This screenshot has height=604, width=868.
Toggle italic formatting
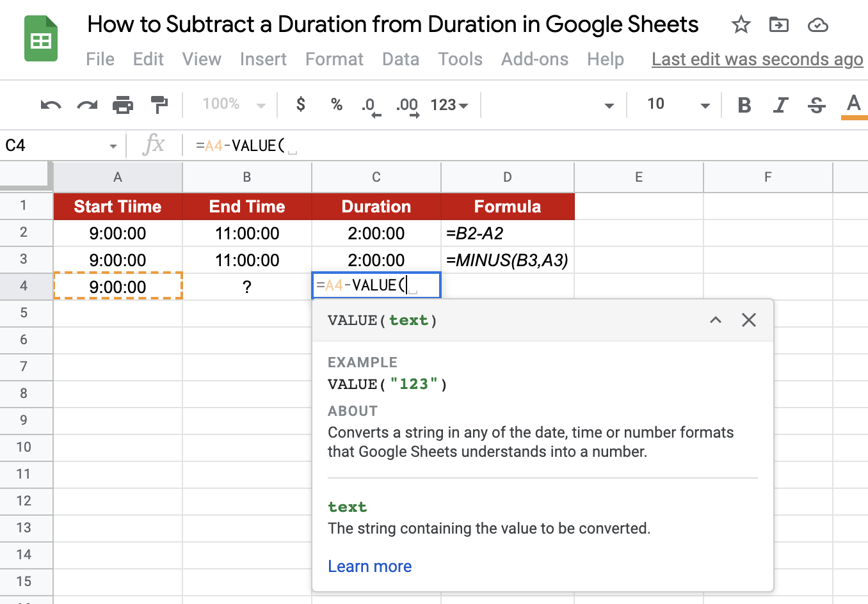(780, 104)
